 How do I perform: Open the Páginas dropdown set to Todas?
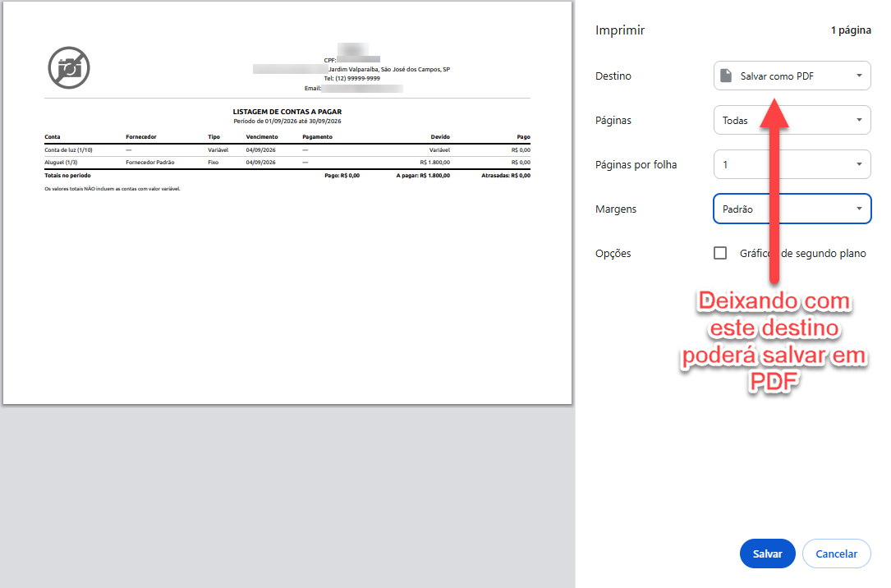tap(792, 120)
